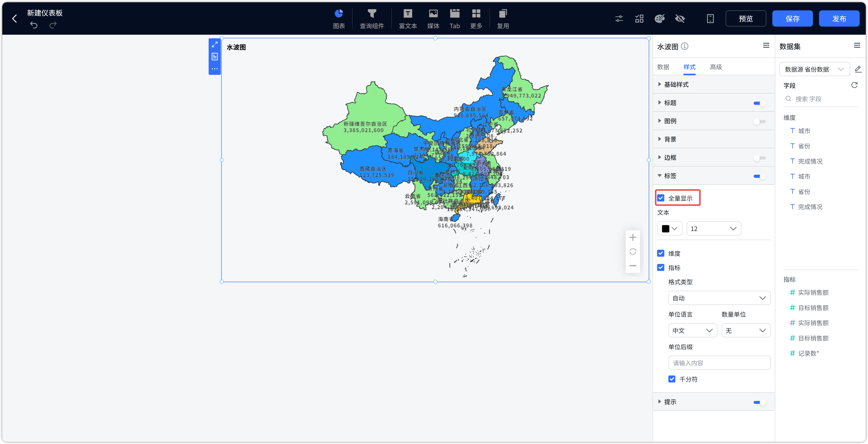The height and width of the screenshot is (444, 868).
Task: Reset map zoom with refresh icon
Action: click(x=633, y=252)
